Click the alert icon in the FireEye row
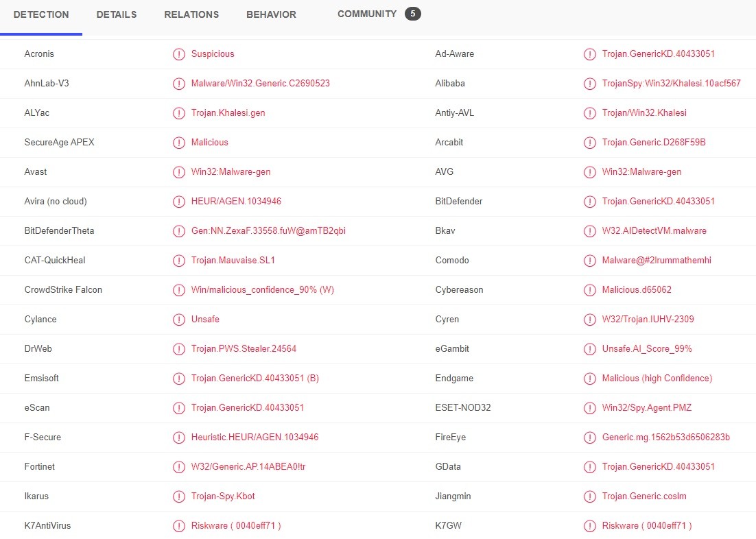The width and height of the screenshot is (756, 539). 590,438
